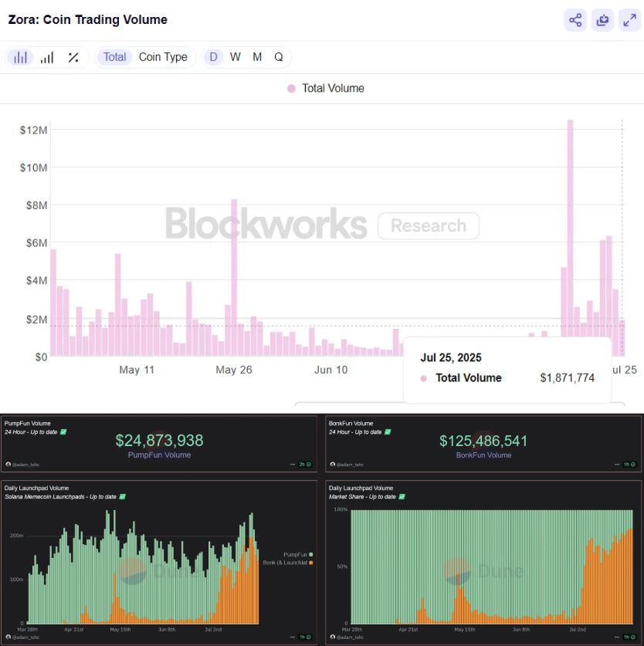Click the share chart icon
644x646 pixels.
point(575,19)
